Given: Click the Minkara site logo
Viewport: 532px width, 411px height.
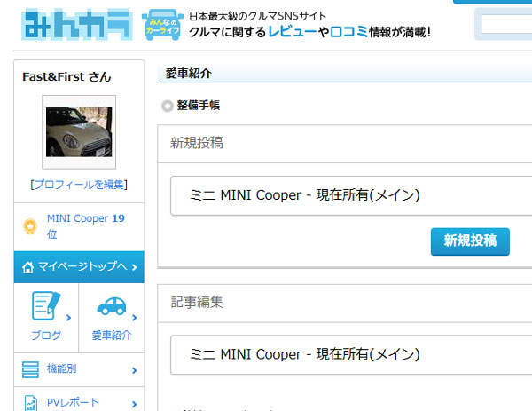Looking at the screenshot, I should (76, 25).
